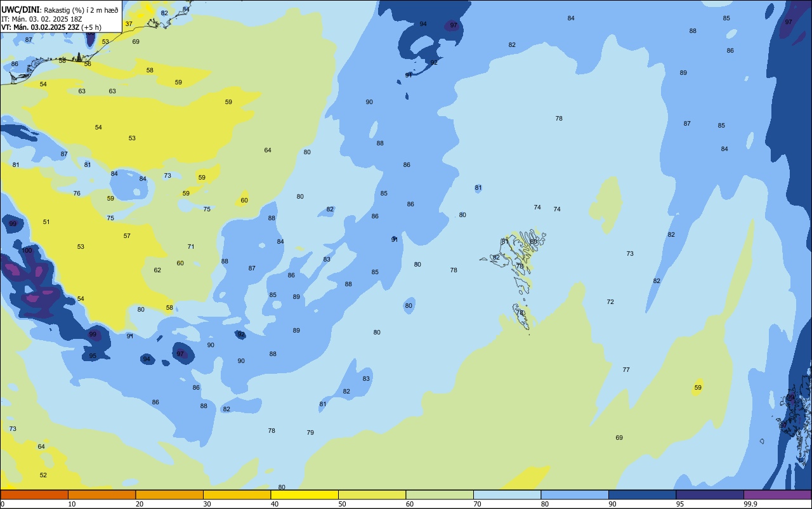This screenshot has height=509, width=812.
Task: Click the '72' humidity value on the map
Action: tap(610, 302)
